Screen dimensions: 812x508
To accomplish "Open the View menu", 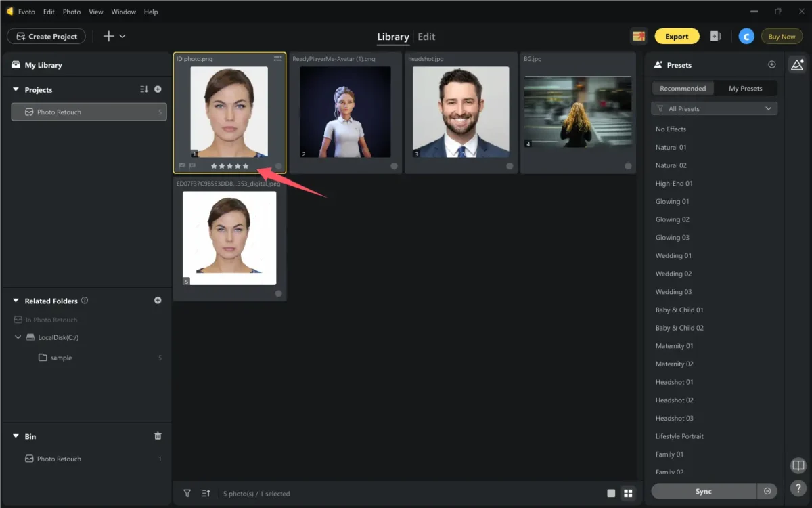I will [x=96, y=12].
